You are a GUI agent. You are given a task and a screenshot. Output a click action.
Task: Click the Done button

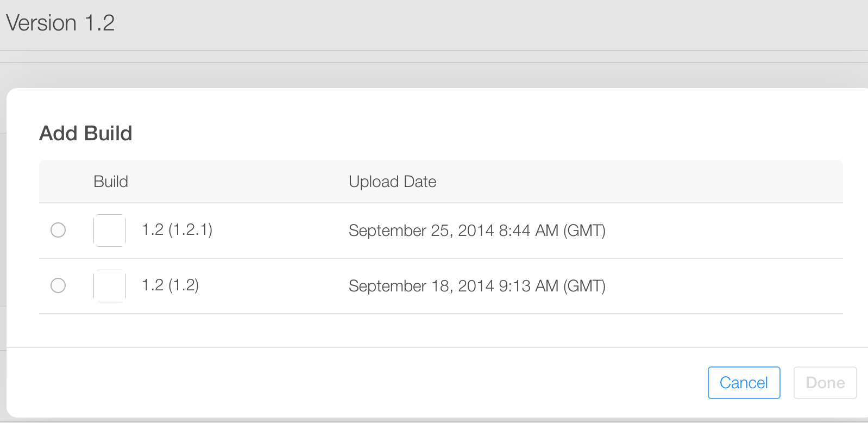click(825, 383)
